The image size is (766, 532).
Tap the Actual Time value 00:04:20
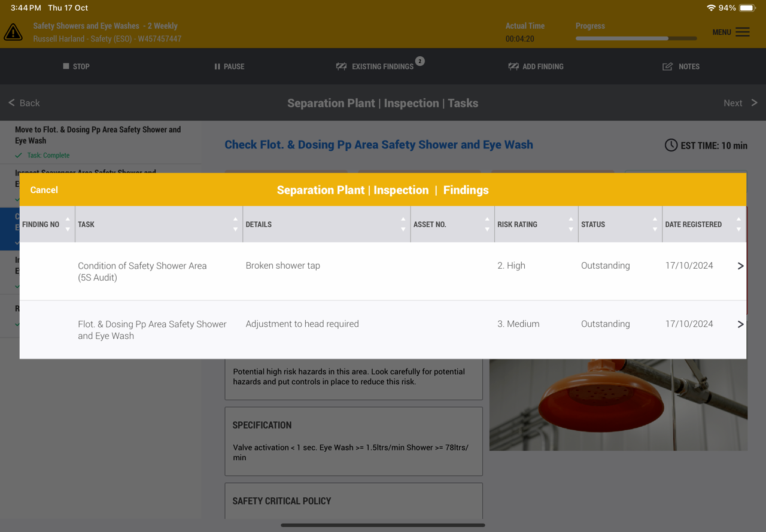520,39
